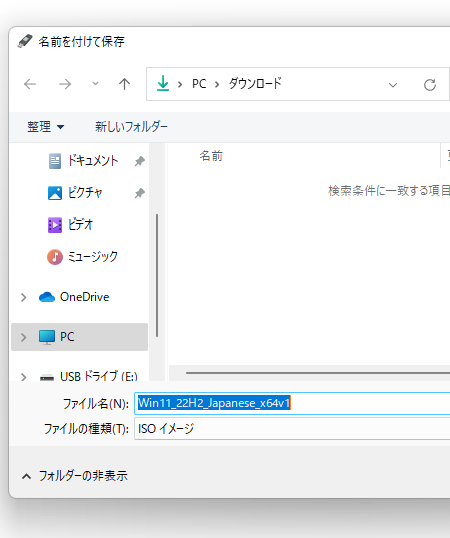Expand the chevron between PC and ダウンロード

tap(217, 84)
